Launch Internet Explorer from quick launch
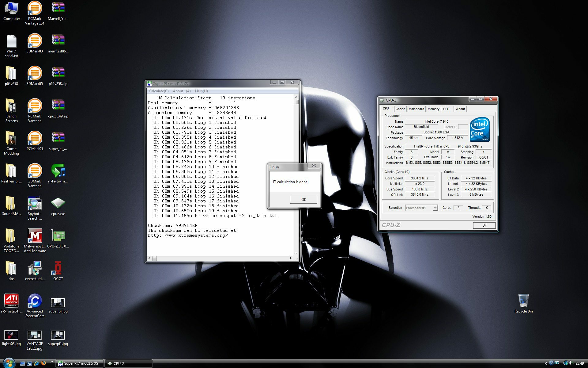Screen dimensions: 588x368 click(x=36, y=363)
